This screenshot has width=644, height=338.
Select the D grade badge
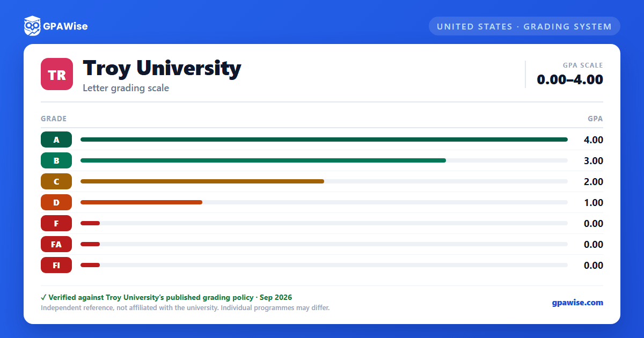pyautogui.click(x=56, y=202)
